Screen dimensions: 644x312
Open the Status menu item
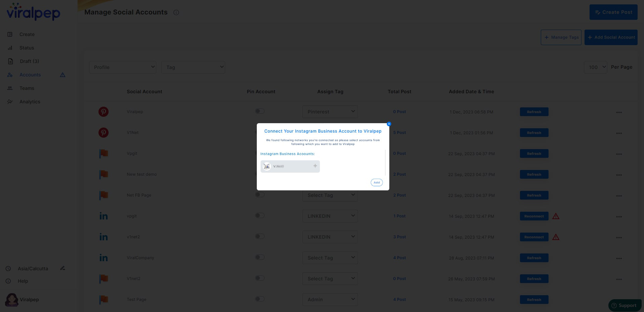point(27,48)
